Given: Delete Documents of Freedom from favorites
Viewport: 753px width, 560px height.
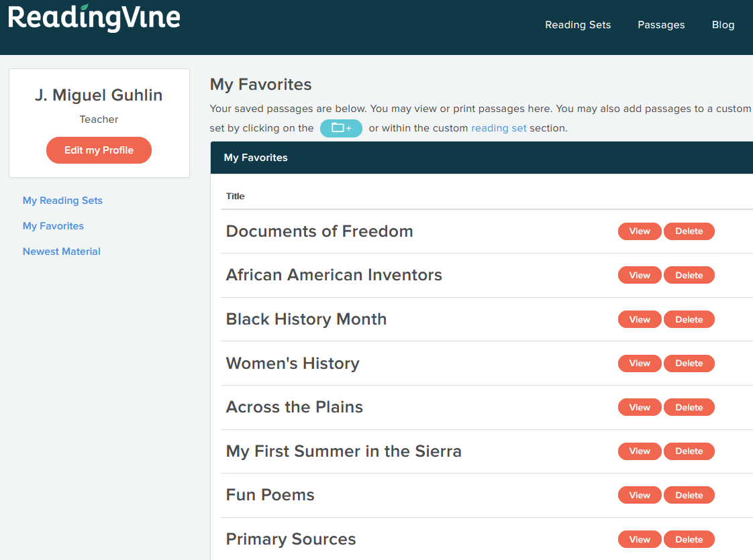Looking at the screenshot, I should [689, 231].
